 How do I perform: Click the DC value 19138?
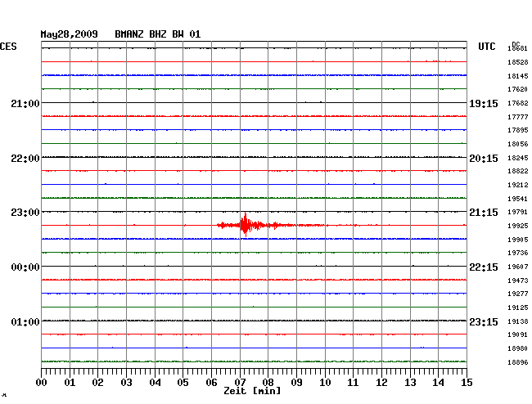click(x=518, y=321)
